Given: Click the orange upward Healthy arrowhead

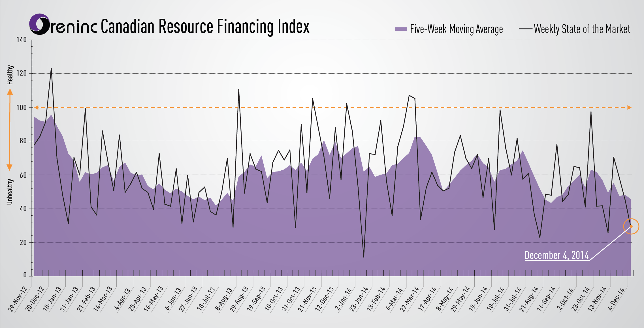Looking at the screenshot, I should (x=10, y=92).
